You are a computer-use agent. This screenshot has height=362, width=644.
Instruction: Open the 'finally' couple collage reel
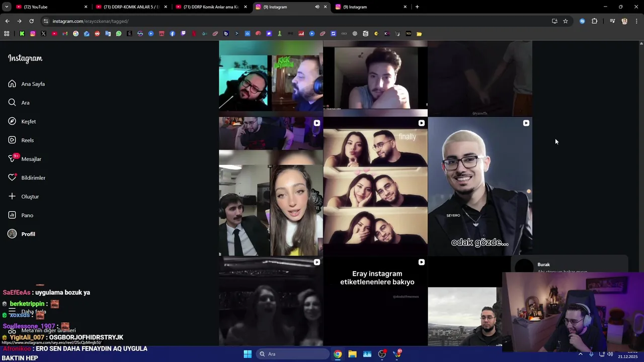(375, 187)
